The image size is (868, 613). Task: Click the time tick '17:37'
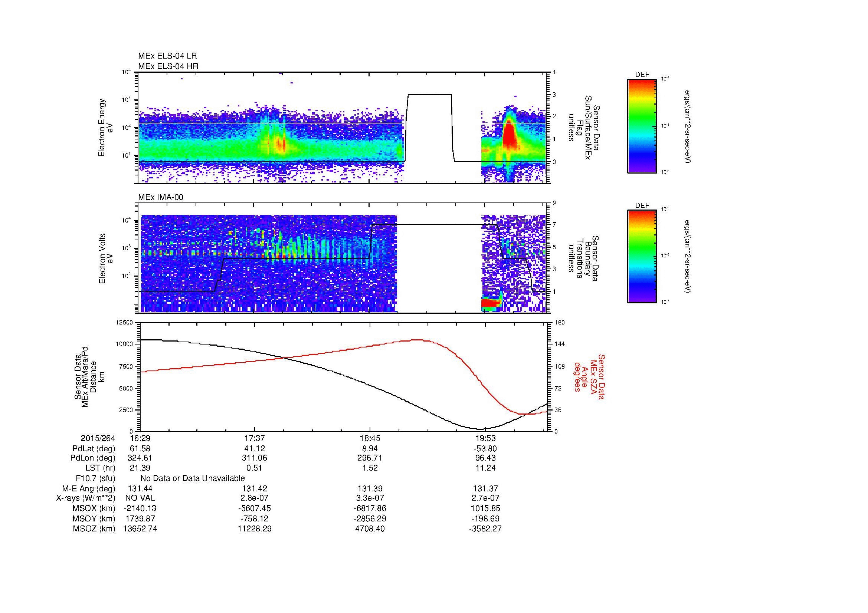(x=255, y=438)
